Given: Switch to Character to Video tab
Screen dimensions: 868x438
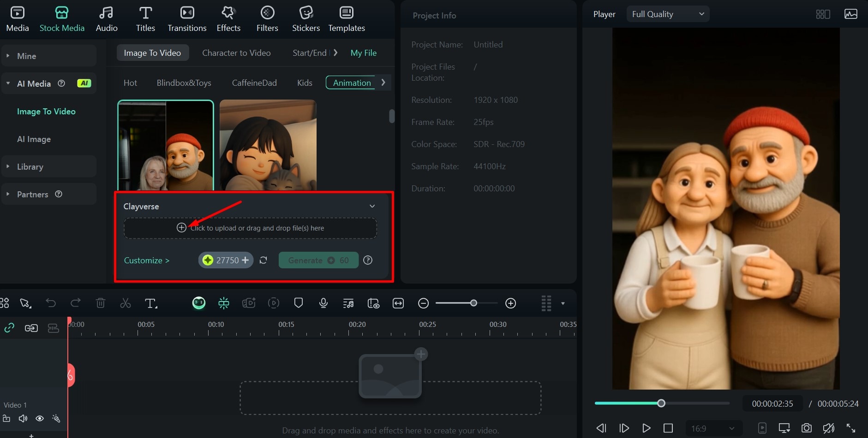Looking at the screenshot, I should (x=236, y=53).
